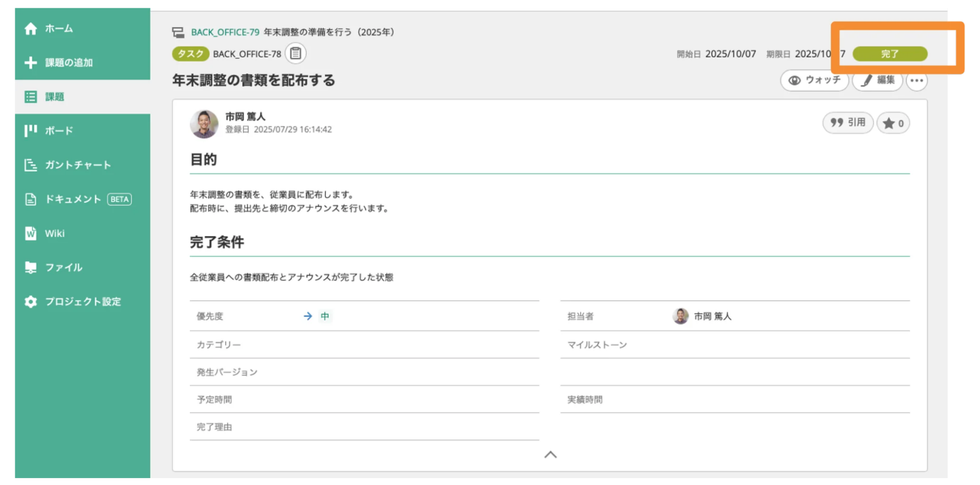Click the file folder icon
980x485 pixels.
point(30,267)
